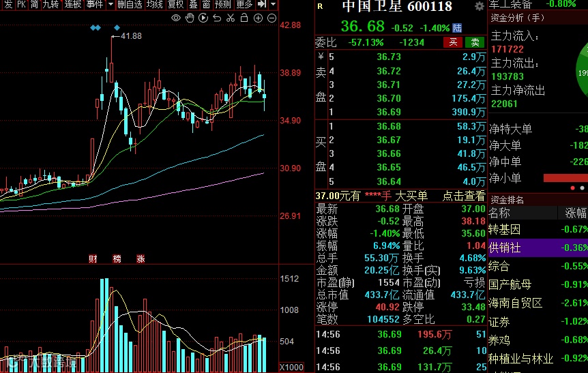Image resolution: width=588 pixels, height=373 pixels.
Task: Click sell level 1 price 36.69
Action: tap(389, 112)
